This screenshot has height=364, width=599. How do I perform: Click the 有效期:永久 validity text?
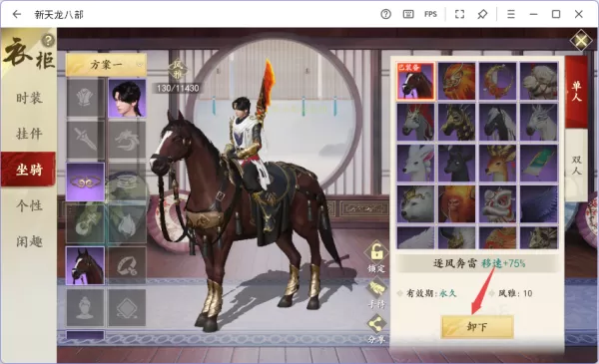pyautogui.click(x=431, y=293)
